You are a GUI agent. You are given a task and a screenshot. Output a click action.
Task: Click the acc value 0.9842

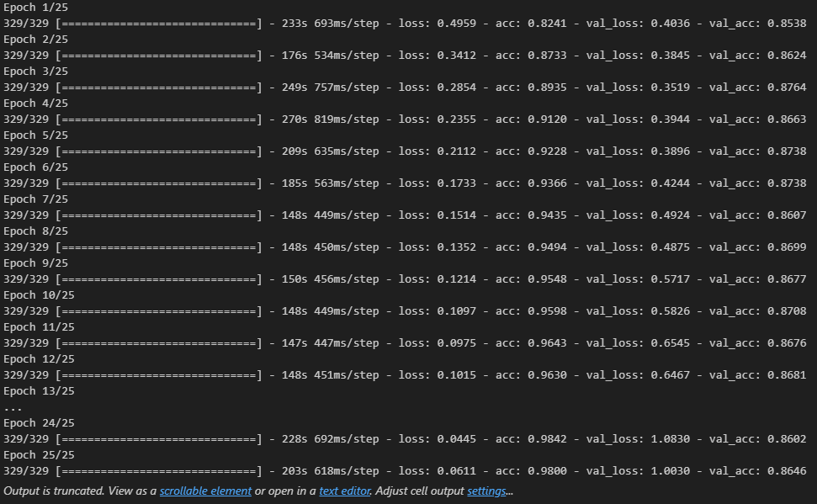click(x=547, y=439)
